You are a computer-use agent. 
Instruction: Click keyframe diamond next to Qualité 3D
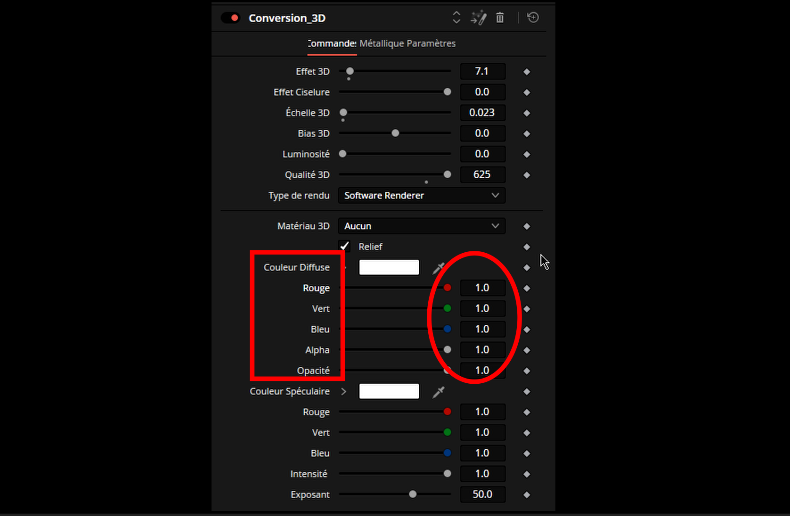(x=527, y=175)
